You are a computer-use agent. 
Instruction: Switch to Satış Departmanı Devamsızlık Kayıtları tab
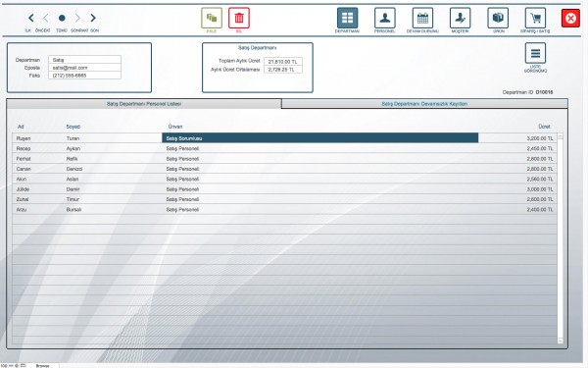click(424, 104)
